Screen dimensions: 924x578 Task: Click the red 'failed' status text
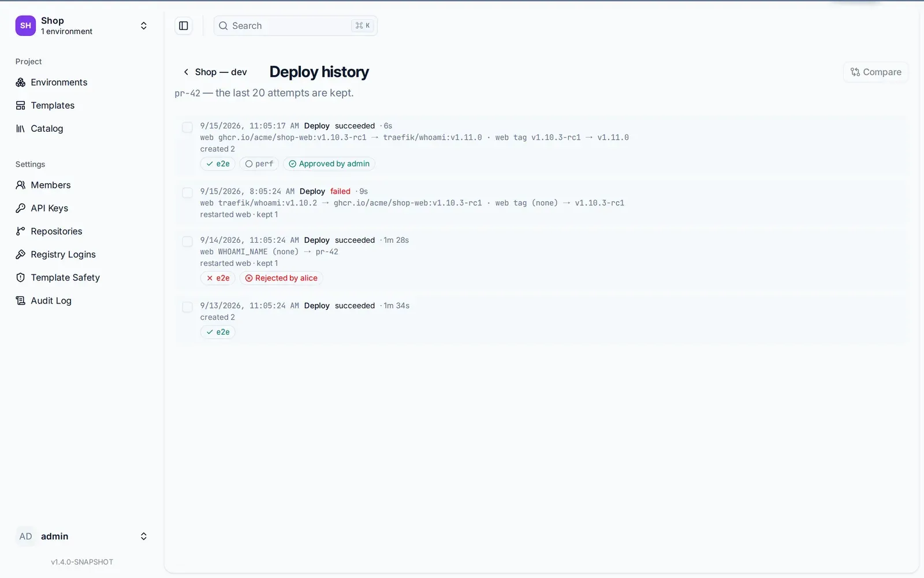coord(340,191)
